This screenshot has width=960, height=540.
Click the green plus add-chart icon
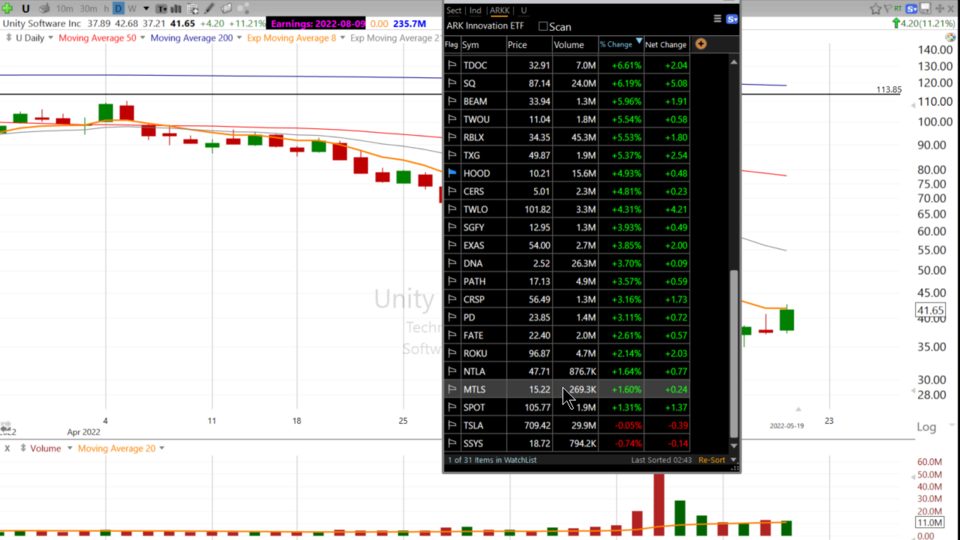point(7,9)
